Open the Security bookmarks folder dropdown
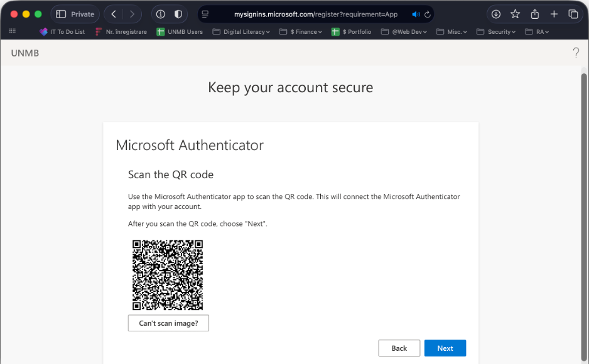589x364 pixels. [x=496, y=31]
